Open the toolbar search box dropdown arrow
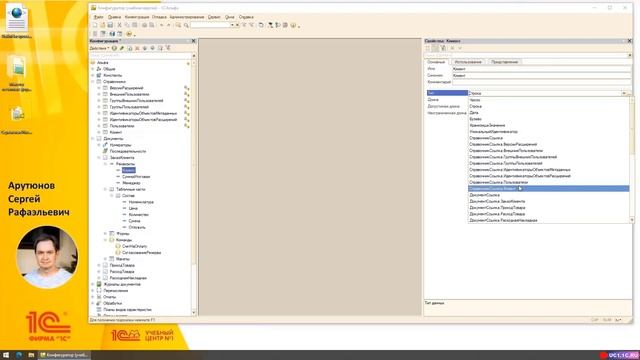Viewport: 640px width, 360px height. click(x=232, y=25)
